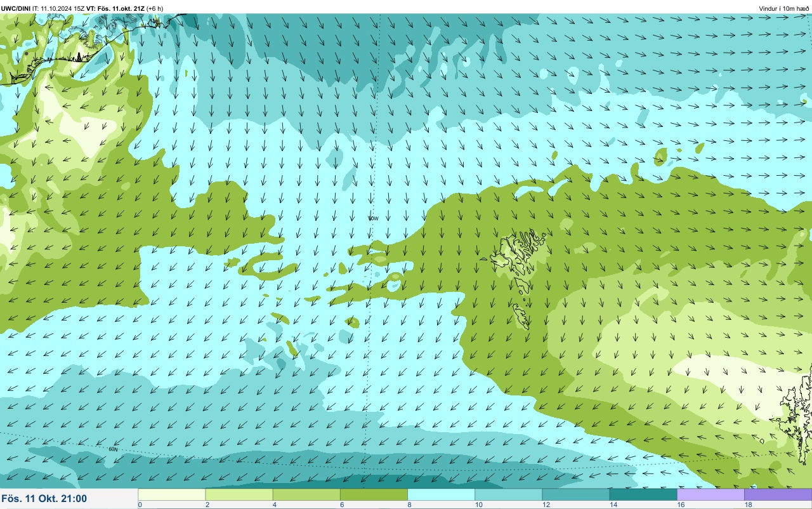Click legend scale value '14'
Screen dimensions: 812x509
pyautogui.click(x=613, y=505)
